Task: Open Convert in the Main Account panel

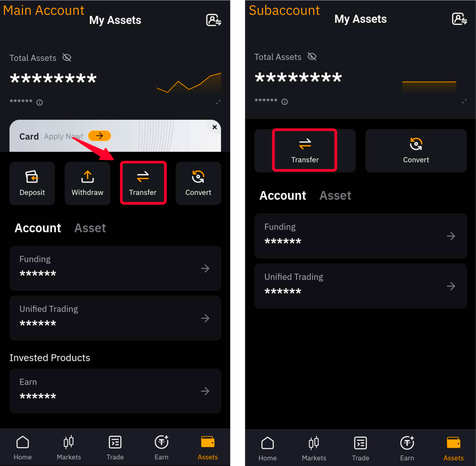Action: pos(198,183)
